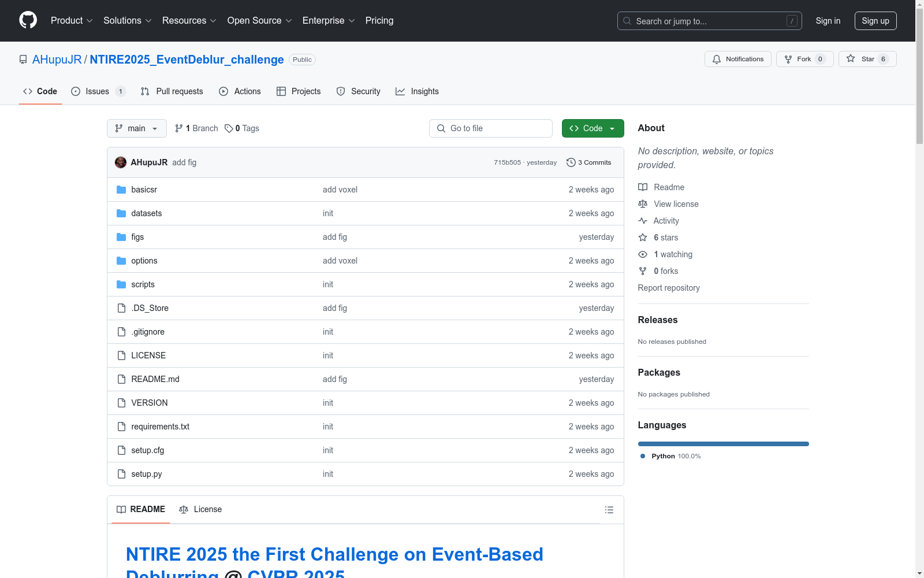Select the README tab in file viewer

coord(141,509)
